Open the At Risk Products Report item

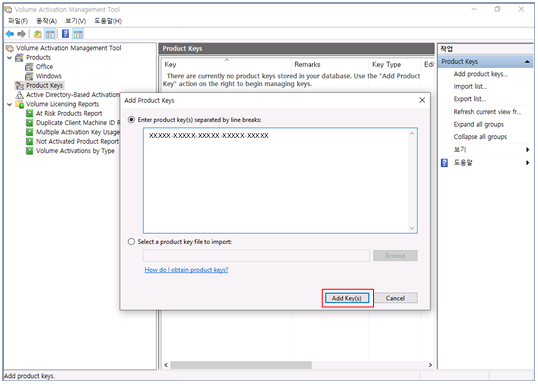[x=69, y=114]
